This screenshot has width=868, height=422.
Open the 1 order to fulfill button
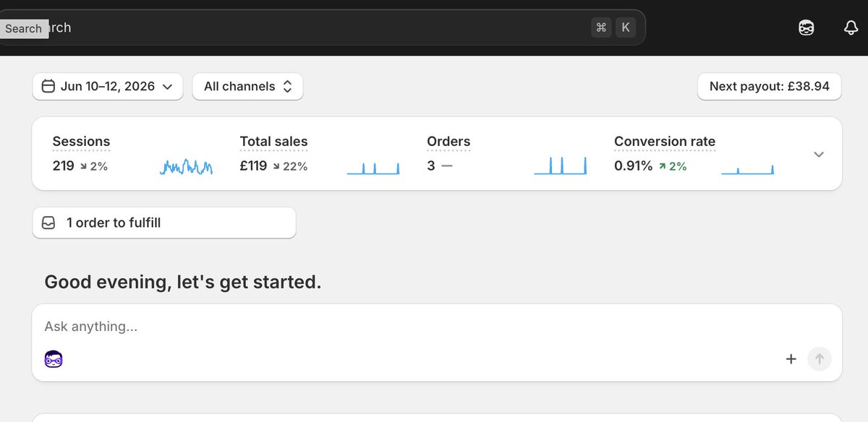tap(164, 223)
